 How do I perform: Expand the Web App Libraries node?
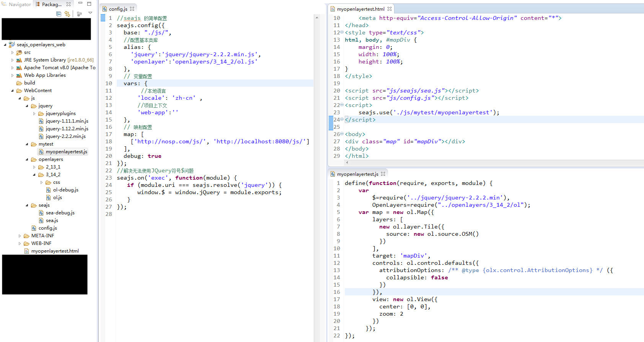tap(12, 75)
